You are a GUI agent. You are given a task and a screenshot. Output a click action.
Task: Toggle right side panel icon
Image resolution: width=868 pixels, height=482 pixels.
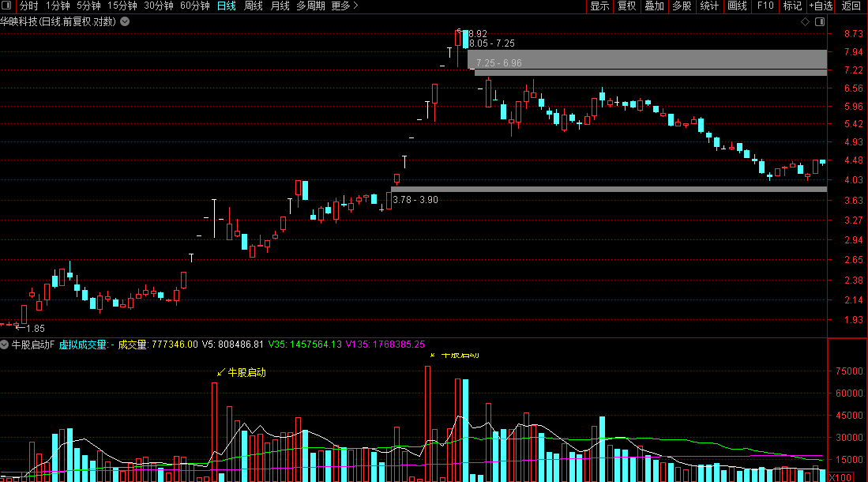click(x=820, y=21)
